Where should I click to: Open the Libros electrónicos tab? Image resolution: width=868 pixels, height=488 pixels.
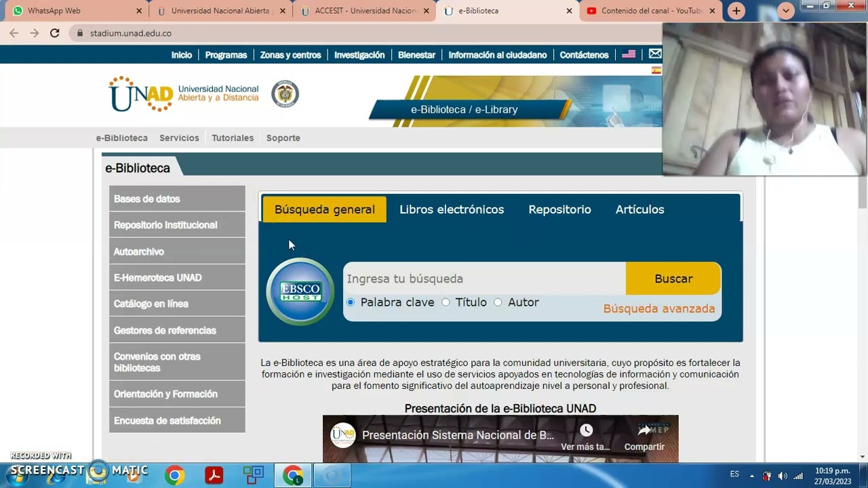click(x=452, y=209)
